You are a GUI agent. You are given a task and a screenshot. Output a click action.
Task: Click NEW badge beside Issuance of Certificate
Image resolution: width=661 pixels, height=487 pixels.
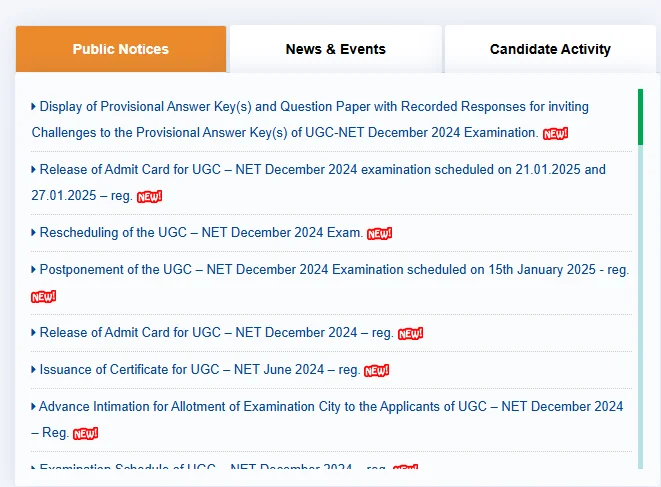377,371
